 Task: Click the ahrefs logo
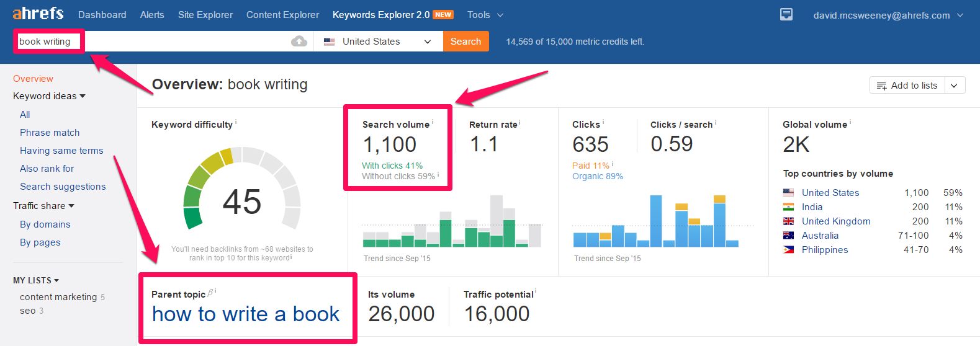pos(38,14)
